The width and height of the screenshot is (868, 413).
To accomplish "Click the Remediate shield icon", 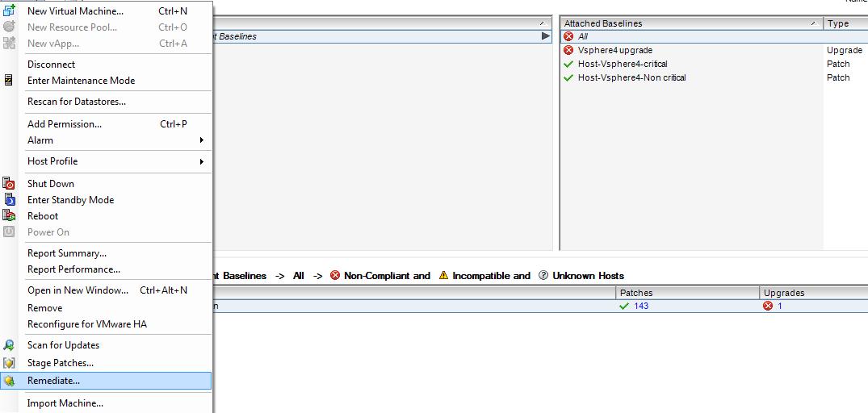I will point(9,381).
